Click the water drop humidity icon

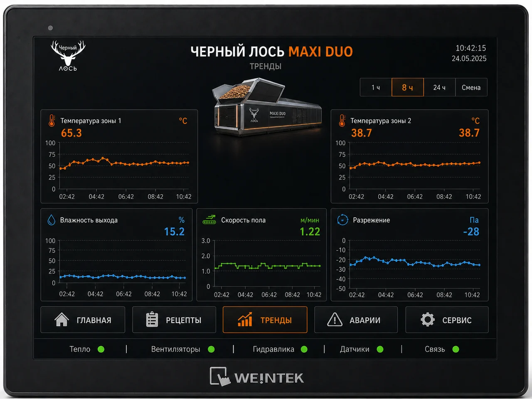coord(52,220)
